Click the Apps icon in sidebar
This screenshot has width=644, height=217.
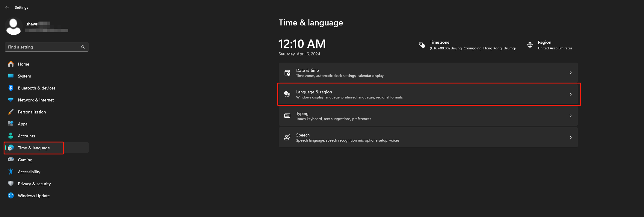click(11, 124)
